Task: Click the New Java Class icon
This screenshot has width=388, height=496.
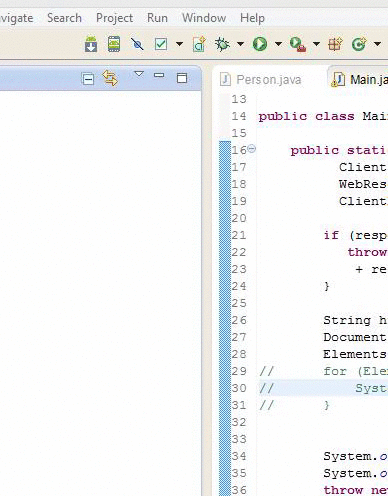Action: 359,44
